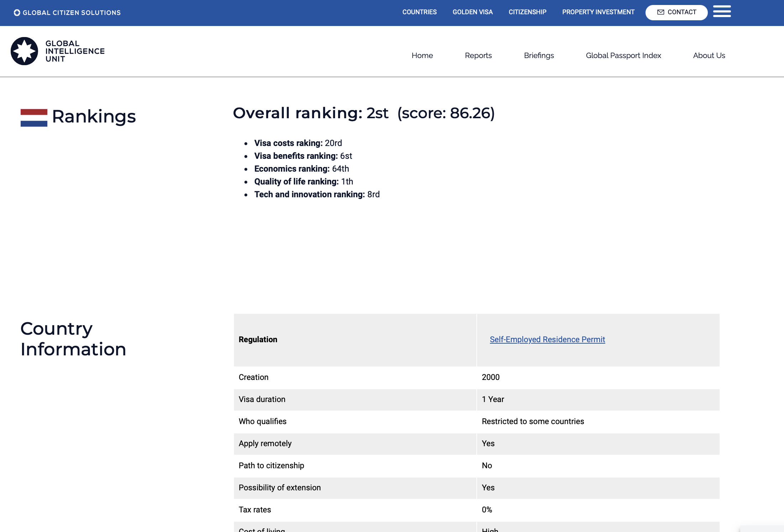
Task: Click the Regulation table header cell
Action: point(258,339)
